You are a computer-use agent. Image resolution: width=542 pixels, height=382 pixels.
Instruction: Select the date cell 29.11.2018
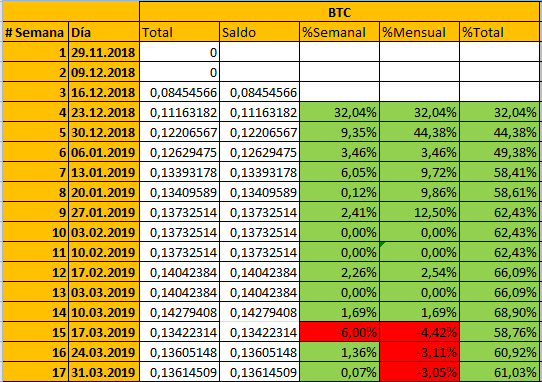point(104,52)
